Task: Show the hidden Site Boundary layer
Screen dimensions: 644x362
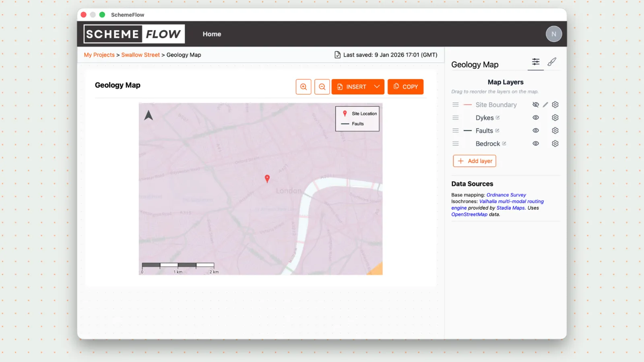Action: click(536, 105)
